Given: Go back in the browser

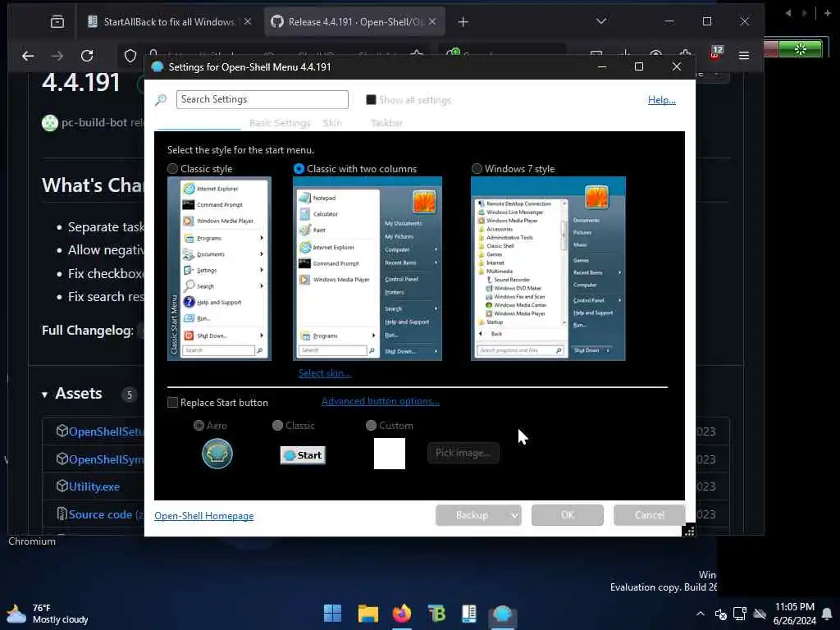Looking at the screenshot, I should click(28, 56).
